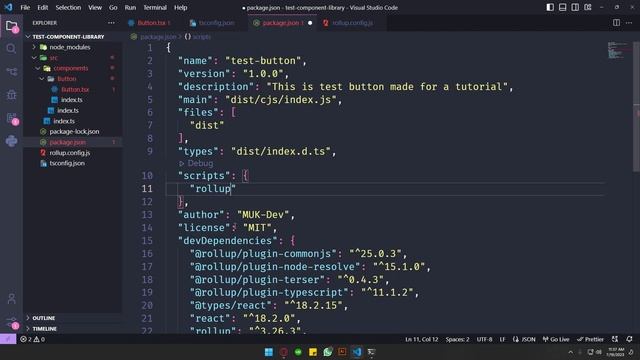Open rollup.config.js in Explorer tree
640x360 pixels.
(x=70, y=153)
